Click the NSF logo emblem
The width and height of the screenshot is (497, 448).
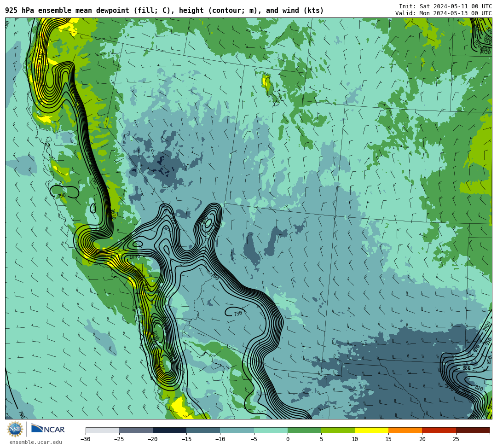click(15, 430)
